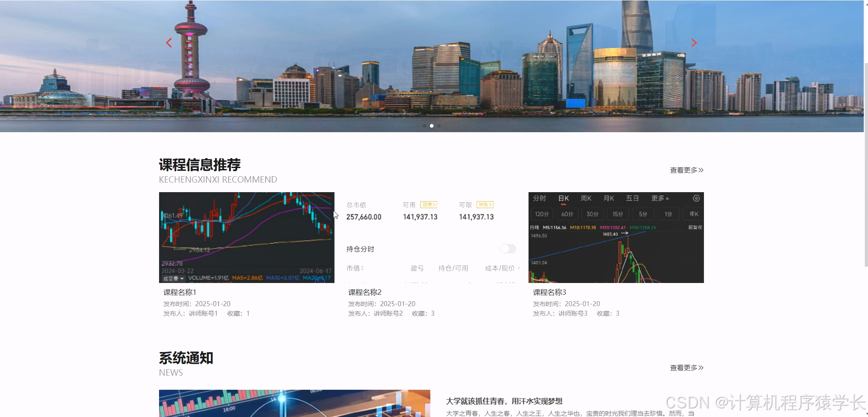Click the 更多 dropdown in 课程名称3 image
Viewport: 868px width, 417px height.
(660, 199)
